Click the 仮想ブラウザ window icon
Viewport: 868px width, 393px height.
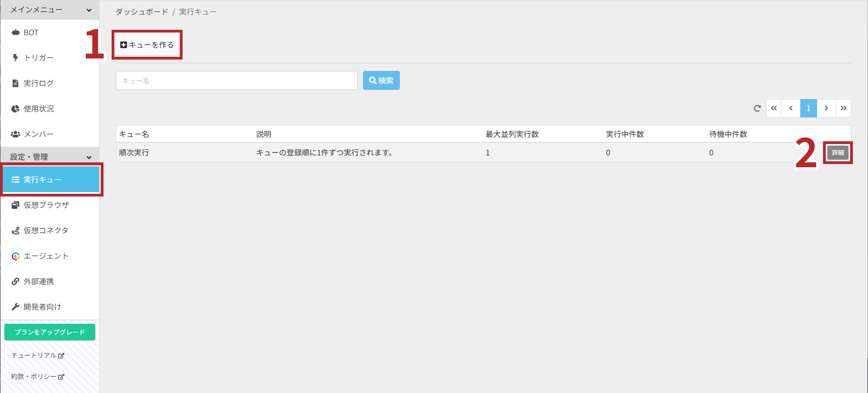click(x=16, y=205)
